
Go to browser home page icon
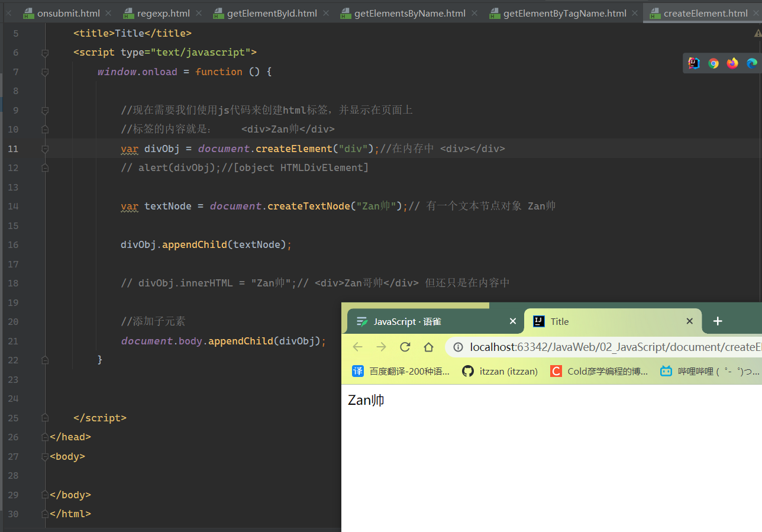429,347
